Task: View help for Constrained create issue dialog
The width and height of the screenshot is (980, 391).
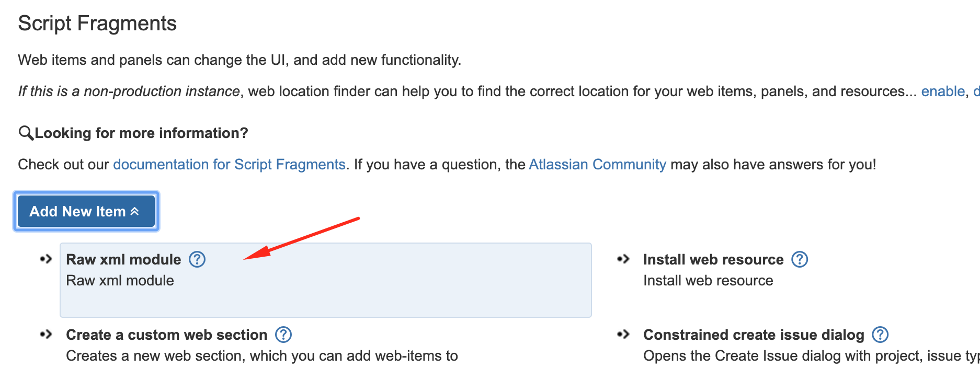Action: point(881,335)
